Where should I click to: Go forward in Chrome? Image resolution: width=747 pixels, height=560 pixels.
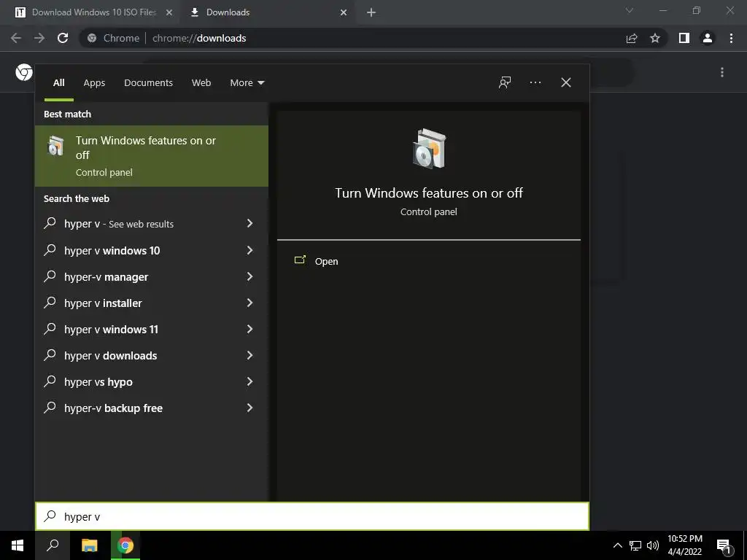coord(39,38)
